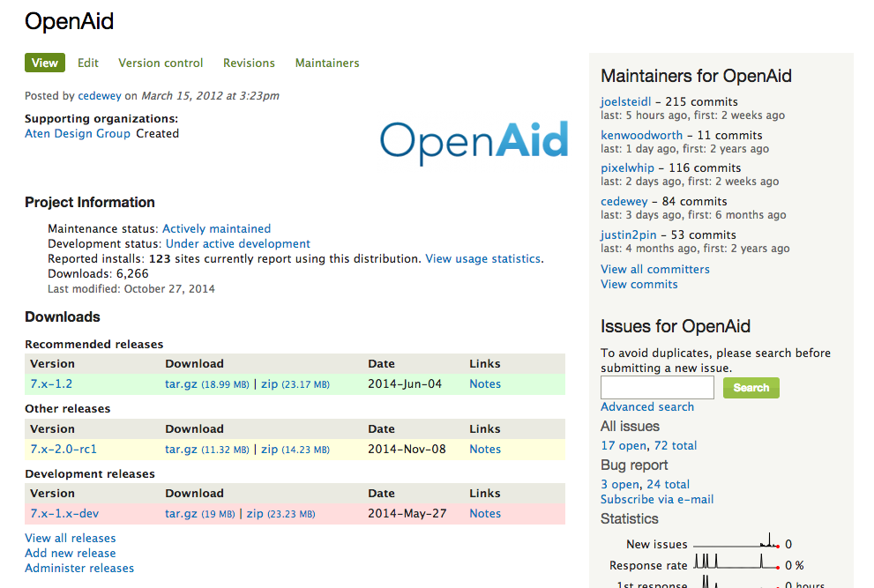Open the View tab
This screenshot has height=588, width=874.
click(45, 63)
